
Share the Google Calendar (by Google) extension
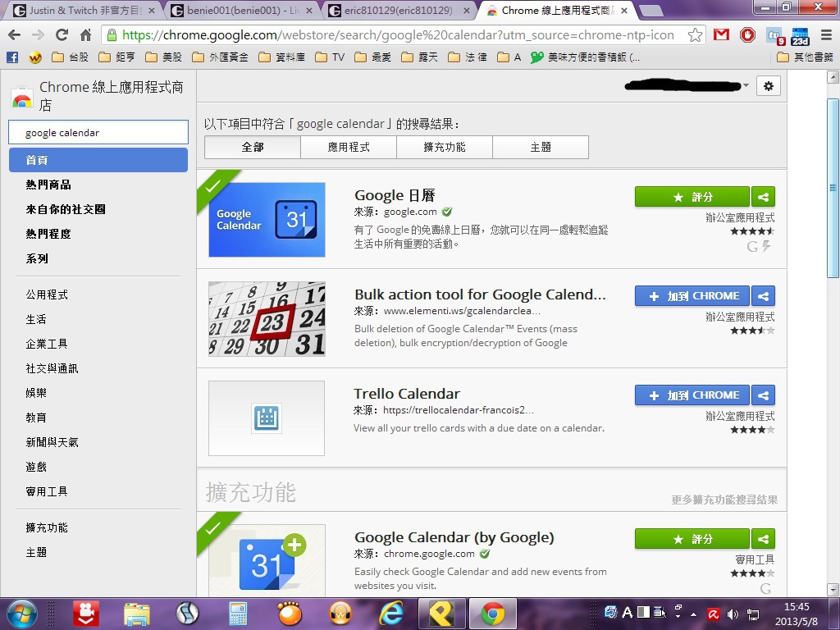[x=764, y=539]
